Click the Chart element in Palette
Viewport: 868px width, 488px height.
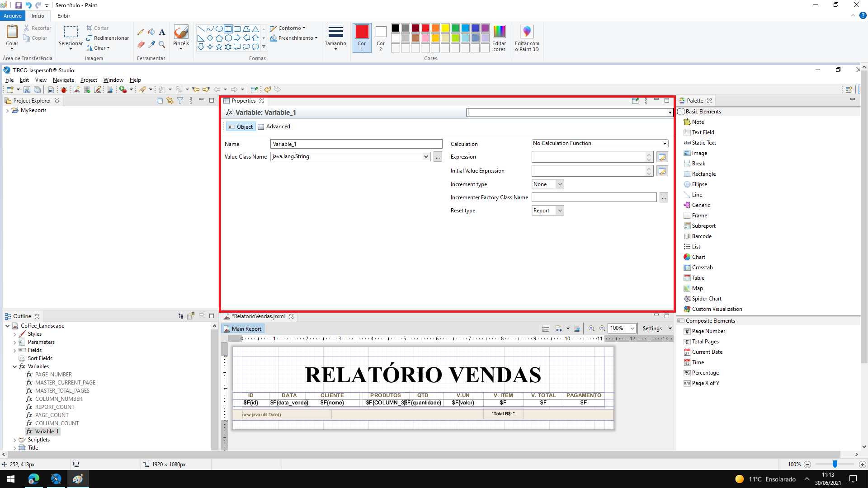point(698,257)
